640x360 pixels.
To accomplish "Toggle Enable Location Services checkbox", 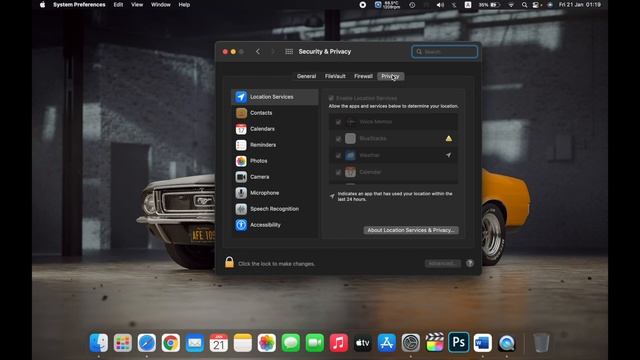I will point(331,98).
